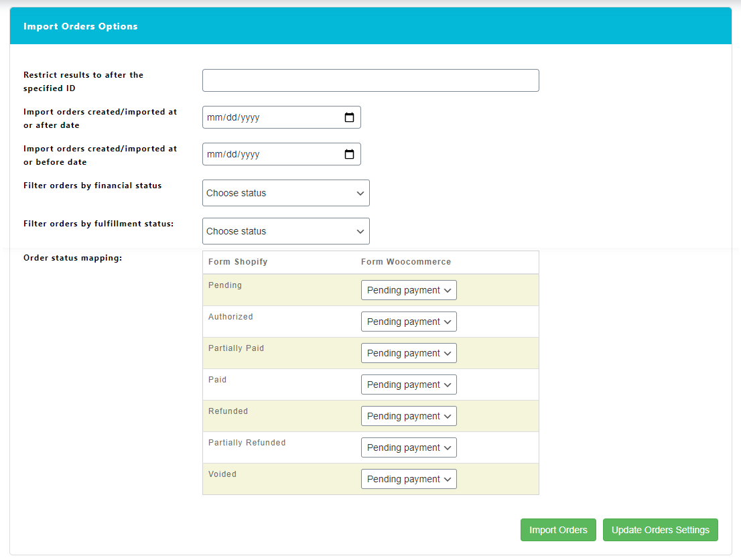Click the Import Orders button
The height and width of the screenshot is (560, 741).
[x=558, y=530]
